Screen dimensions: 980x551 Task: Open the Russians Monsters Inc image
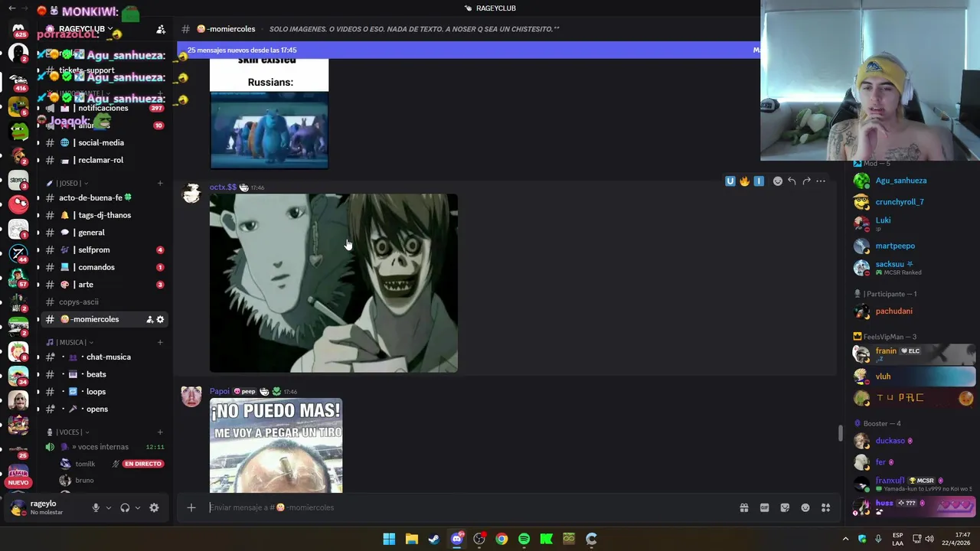pos(269,114)
